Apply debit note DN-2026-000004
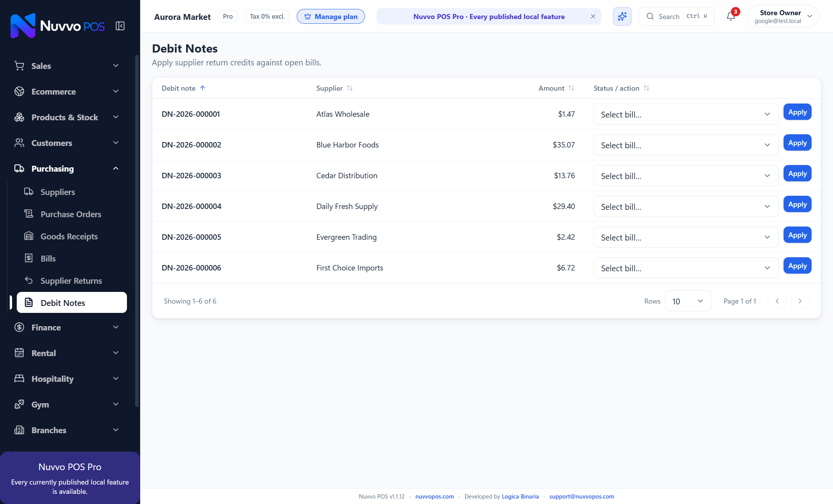Image resolution: width=833 pixels, height=504 pixels. (x=797, y=204)
